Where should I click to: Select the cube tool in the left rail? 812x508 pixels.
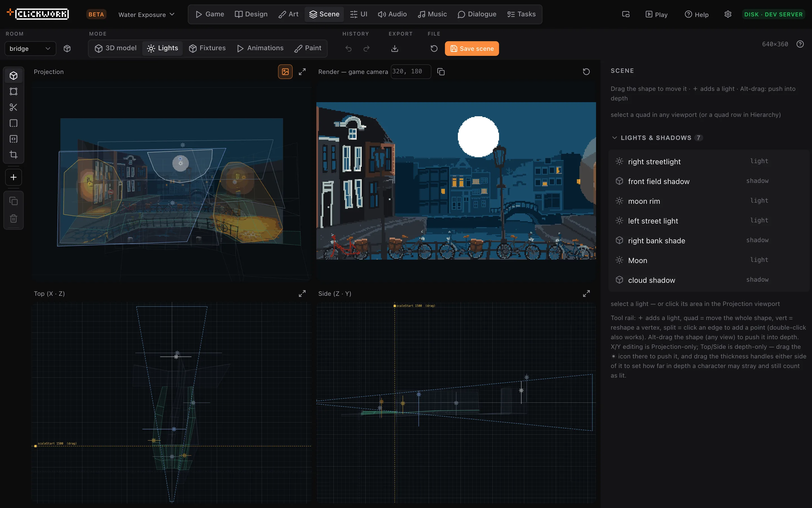(14, 76)
